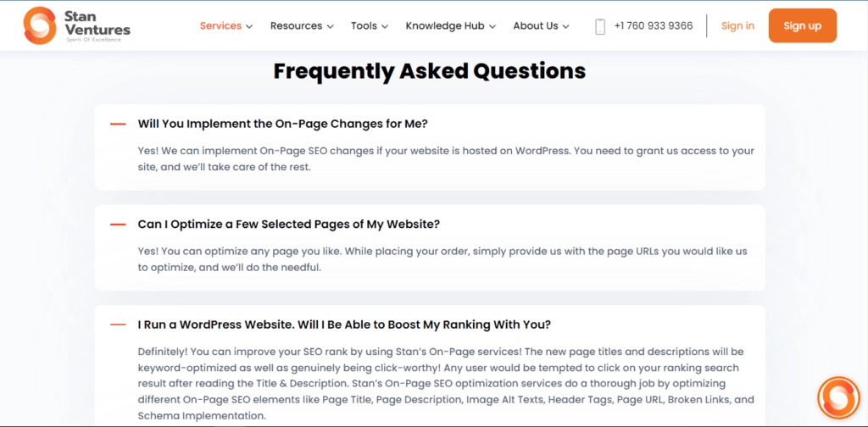Image resolution: width=868 pixels, height=427 pixels.
Task: Click the Stan Ventures brand name text
Action: coord(97,24)
